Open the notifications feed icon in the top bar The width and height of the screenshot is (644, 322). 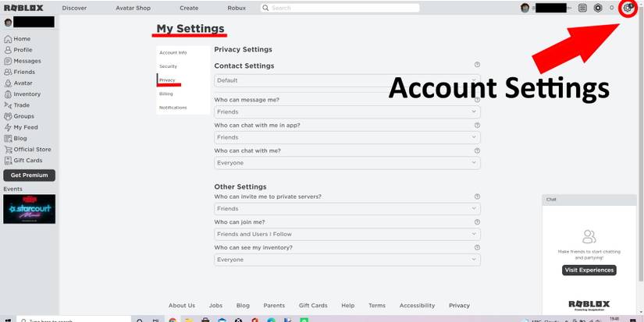[x=582, y=8]
